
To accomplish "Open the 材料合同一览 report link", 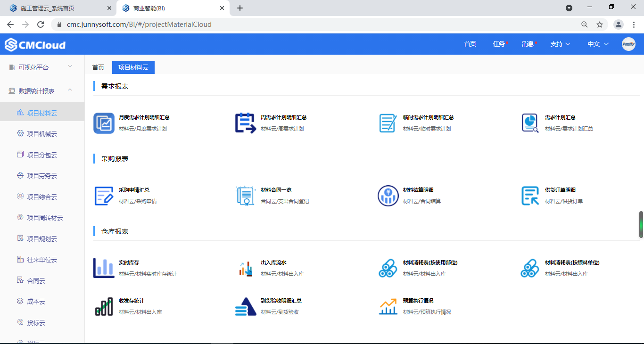I will pyautogui.click(x=276, y=190).
